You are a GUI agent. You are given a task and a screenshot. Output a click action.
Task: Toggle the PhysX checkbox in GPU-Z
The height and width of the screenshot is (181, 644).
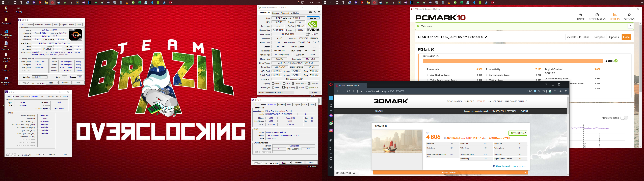[297, 87]
